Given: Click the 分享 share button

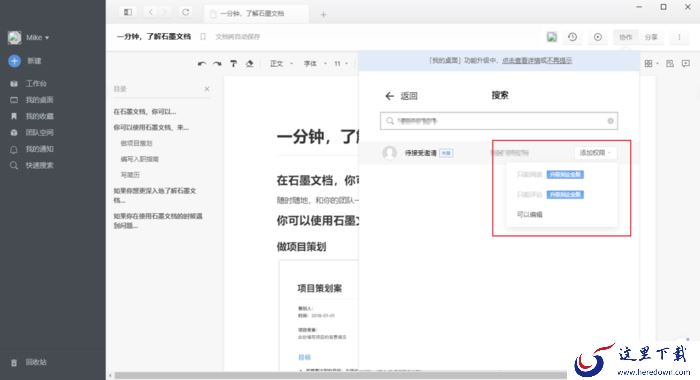Looking at the screenshot, I should (x=651, y=37).
